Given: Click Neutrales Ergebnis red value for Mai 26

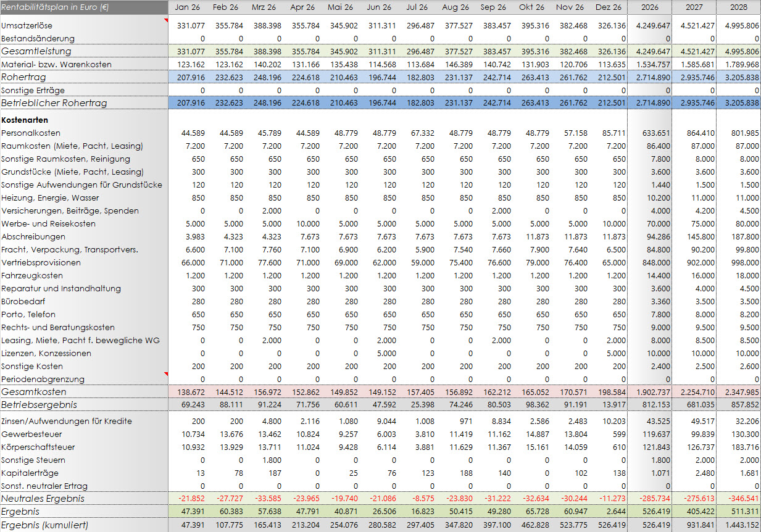Looking at the screenshot, I should [x=341, y=499].
